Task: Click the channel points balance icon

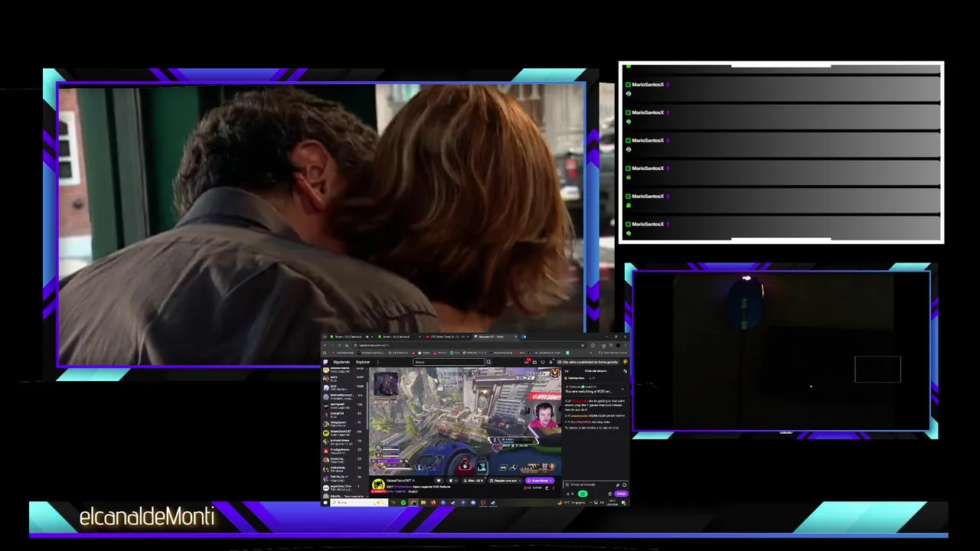Action: [x=569, y=494]
